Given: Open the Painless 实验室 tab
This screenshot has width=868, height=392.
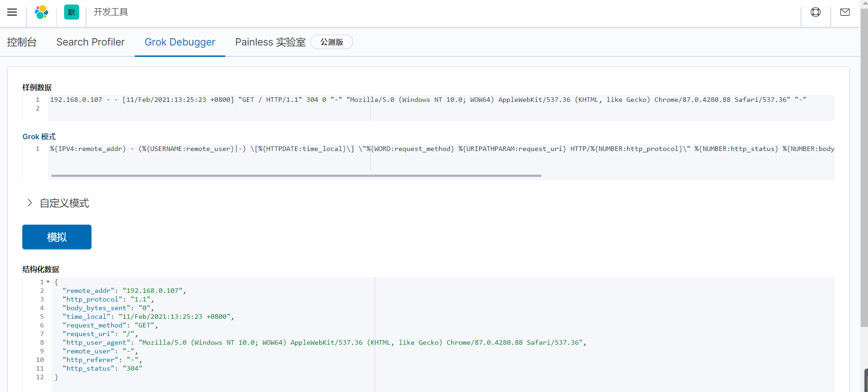Looking at the screenshot, I should click(x=270, y=42).
